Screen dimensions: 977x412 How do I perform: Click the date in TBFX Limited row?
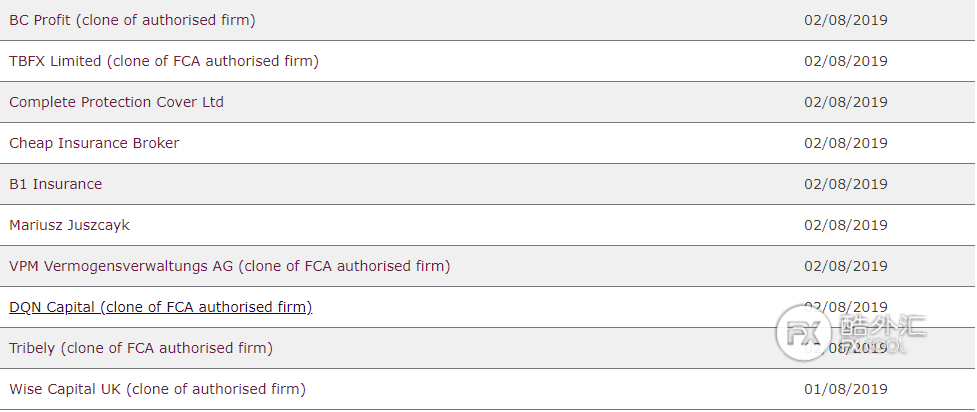tap(846, 61)
